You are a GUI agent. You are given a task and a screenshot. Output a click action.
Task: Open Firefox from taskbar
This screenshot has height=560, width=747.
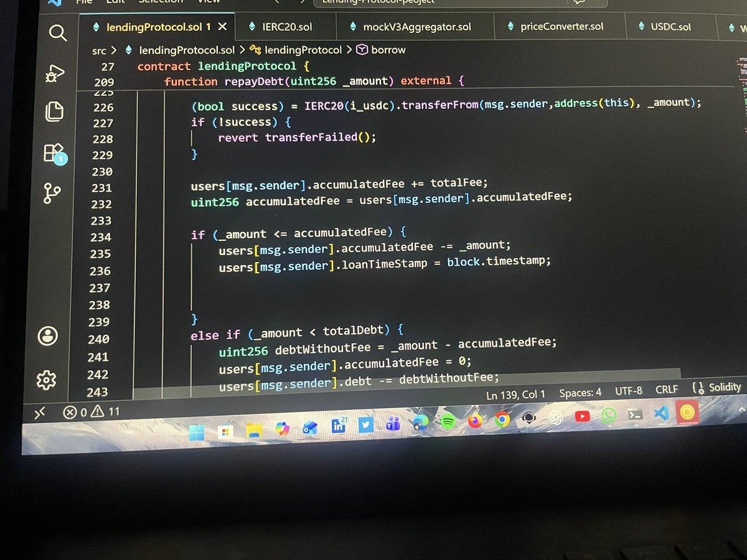(475, 421)
